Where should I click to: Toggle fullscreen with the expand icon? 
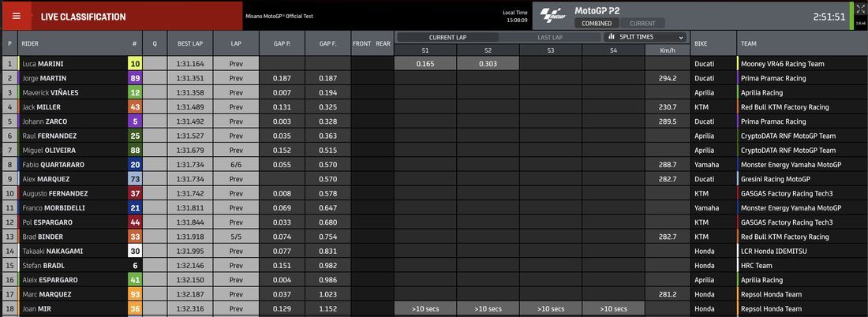pyautogui.click(x=859, y=10)
